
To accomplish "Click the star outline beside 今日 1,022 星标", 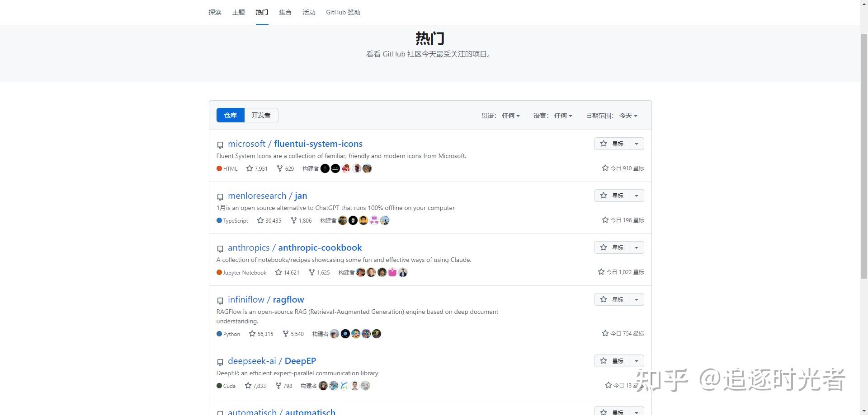I will coord(601,272).
